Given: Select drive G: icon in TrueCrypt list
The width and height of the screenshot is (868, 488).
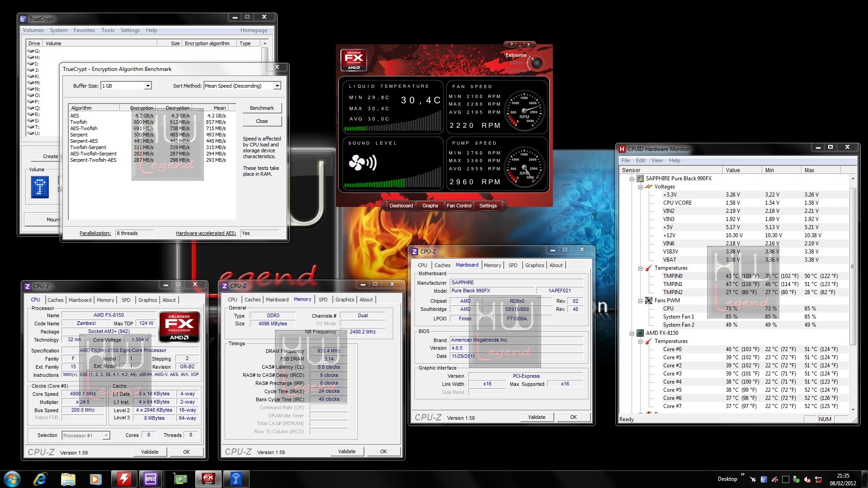Looking at the screenshot, I should 31,51.
